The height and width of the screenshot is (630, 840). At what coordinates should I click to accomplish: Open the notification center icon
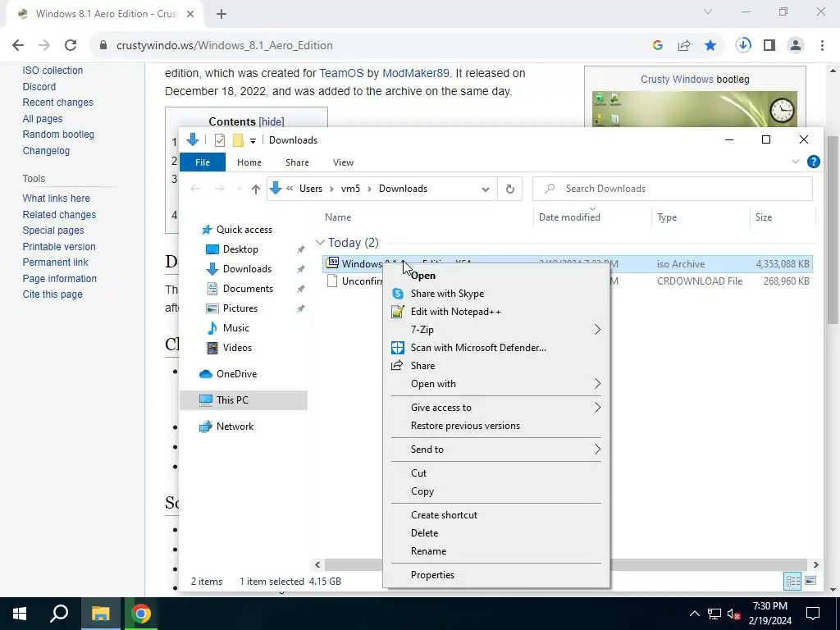click(813, 614)
